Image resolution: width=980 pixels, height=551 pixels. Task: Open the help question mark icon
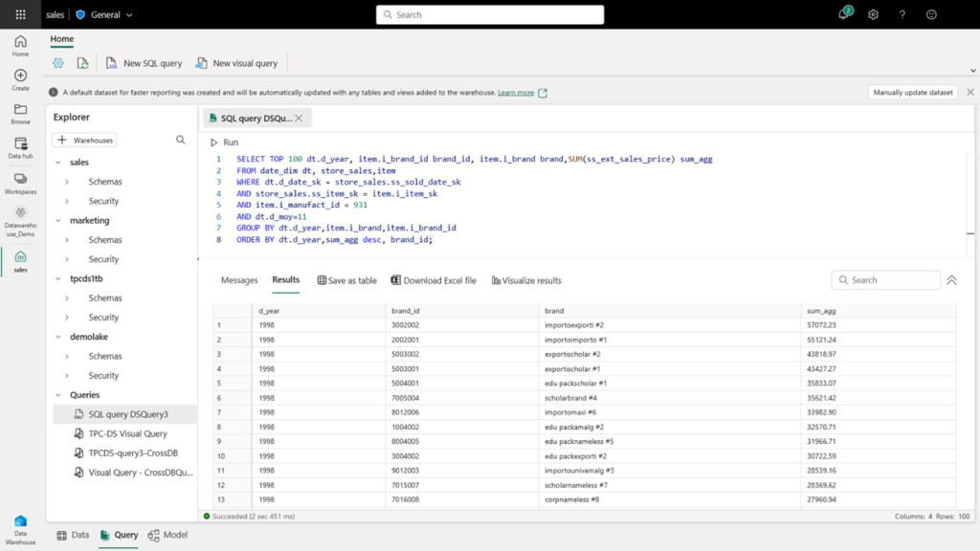(902, 14)
